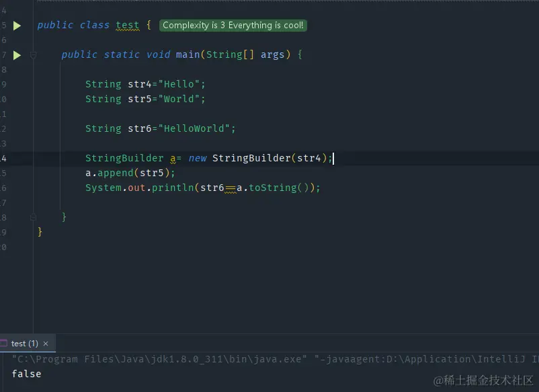Click the class name test

tap(128, 26)
